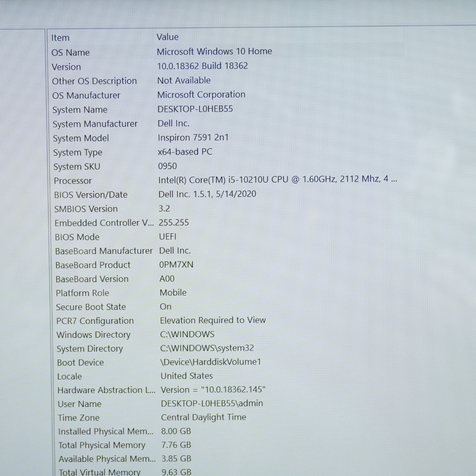Click the Elevation Required to View value

point(213,320)
